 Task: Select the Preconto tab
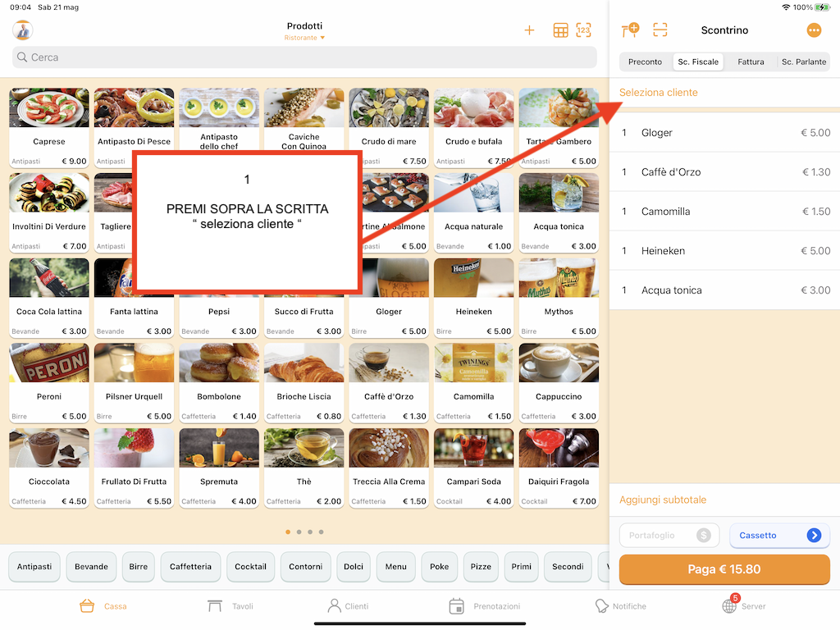tap(645, 62)
